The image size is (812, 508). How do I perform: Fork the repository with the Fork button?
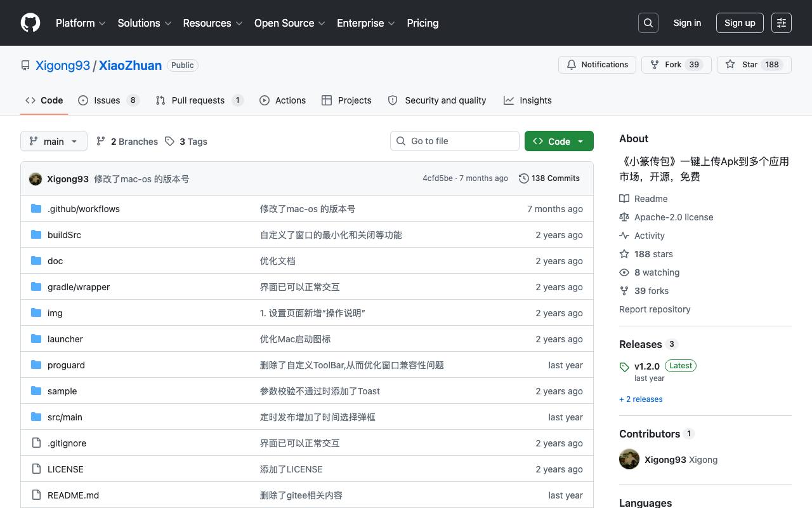(x=676, y=65)
